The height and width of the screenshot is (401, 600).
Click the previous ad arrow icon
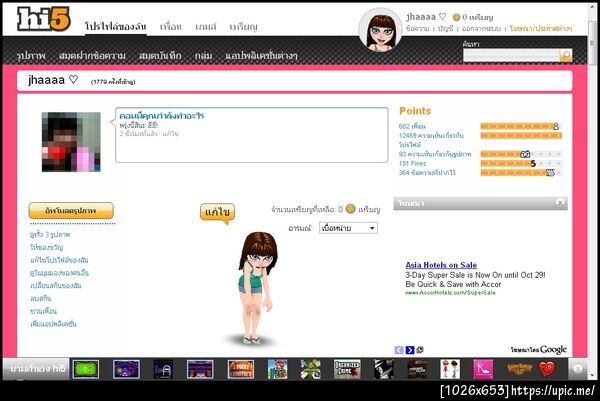tap(399, 350)
